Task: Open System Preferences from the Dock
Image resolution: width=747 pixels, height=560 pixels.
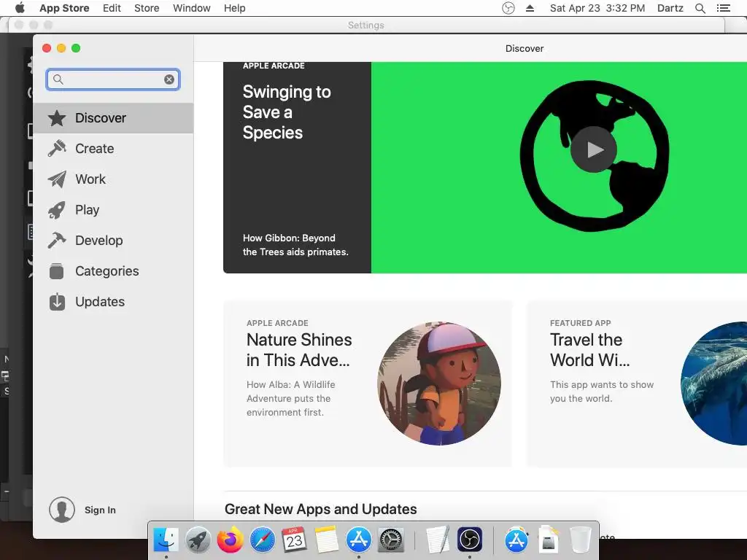Action: [391, 540]
